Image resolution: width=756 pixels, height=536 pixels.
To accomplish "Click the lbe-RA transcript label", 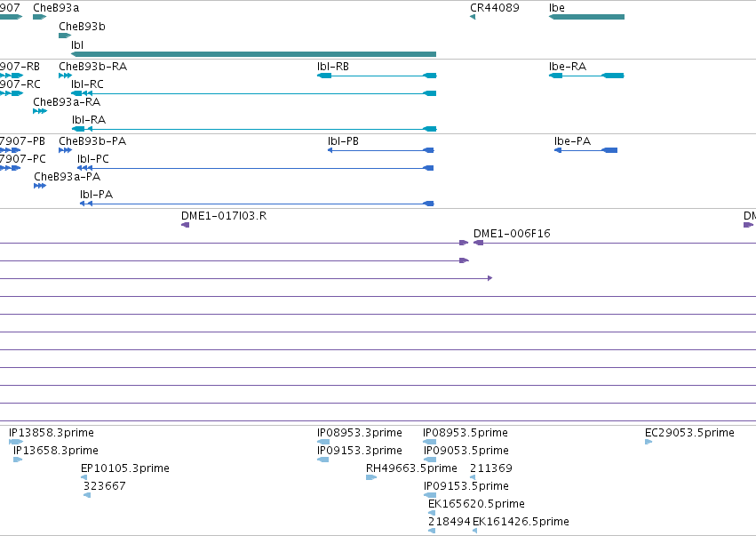I will pos(568,67).
